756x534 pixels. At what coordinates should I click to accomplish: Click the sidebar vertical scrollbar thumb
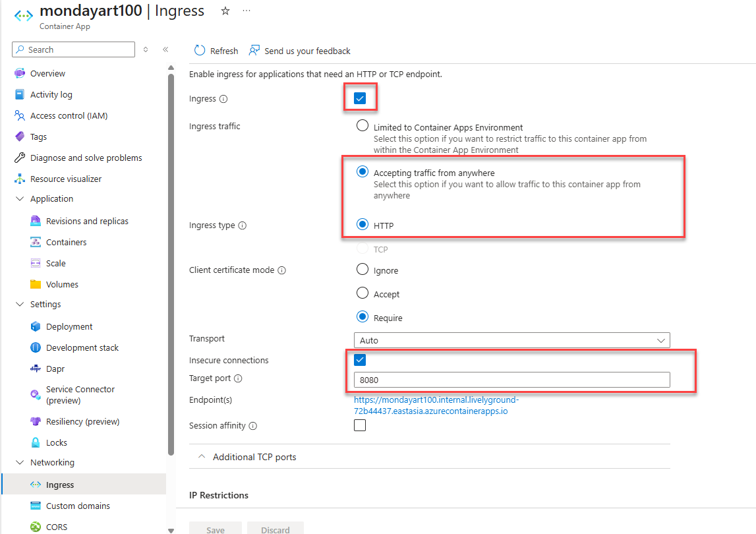171,264
